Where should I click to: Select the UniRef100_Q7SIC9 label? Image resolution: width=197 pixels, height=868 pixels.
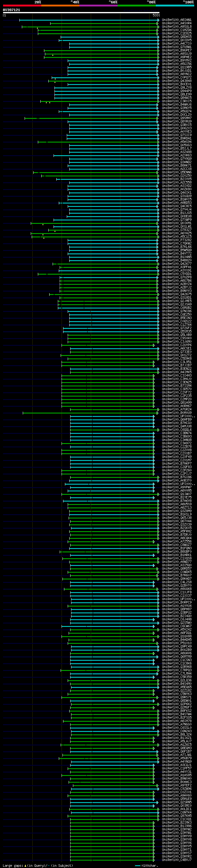(176, 135)
